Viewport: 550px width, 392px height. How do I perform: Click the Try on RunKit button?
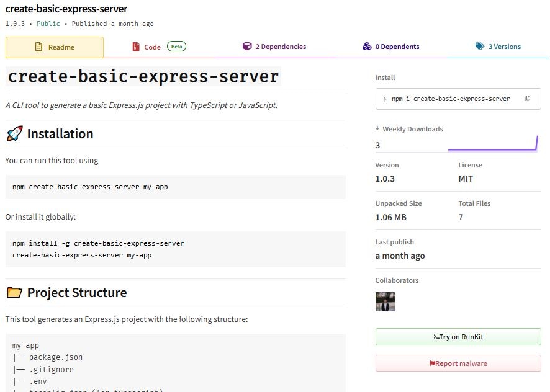pos(458,337)
